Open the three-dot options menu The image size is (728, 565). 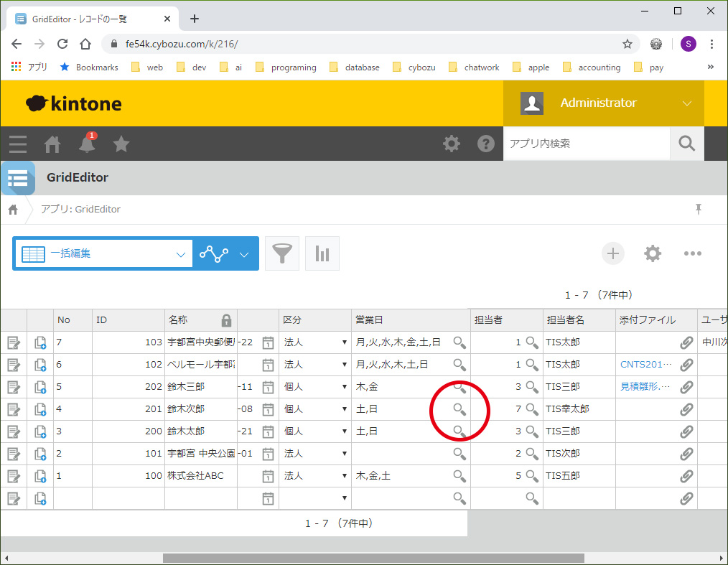point(692,253)
